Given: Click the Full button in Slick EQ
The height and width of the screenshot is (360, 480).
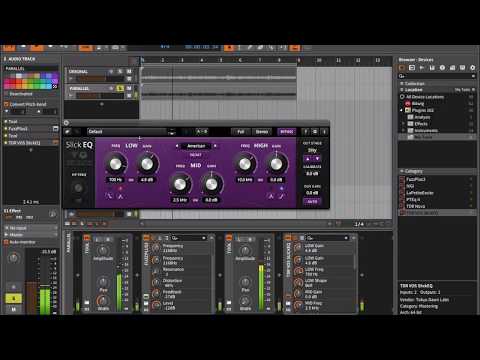Looking at the screenshot, I should coord(241,132).
